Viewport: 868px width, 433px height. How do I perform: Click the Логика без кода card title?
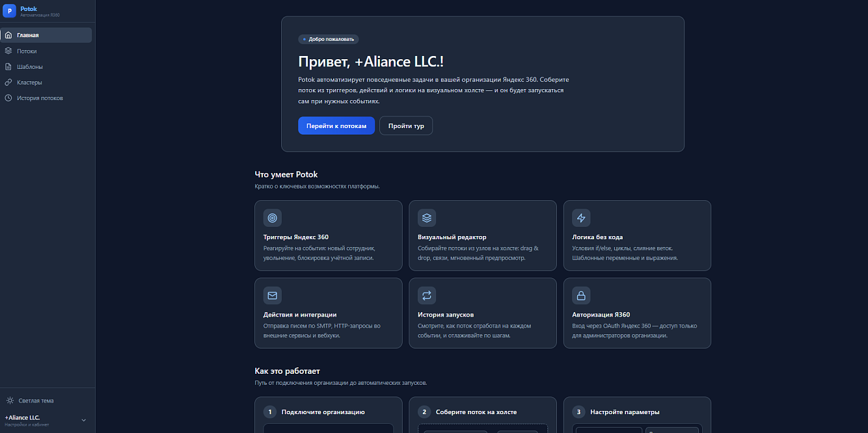click(597, 237)
